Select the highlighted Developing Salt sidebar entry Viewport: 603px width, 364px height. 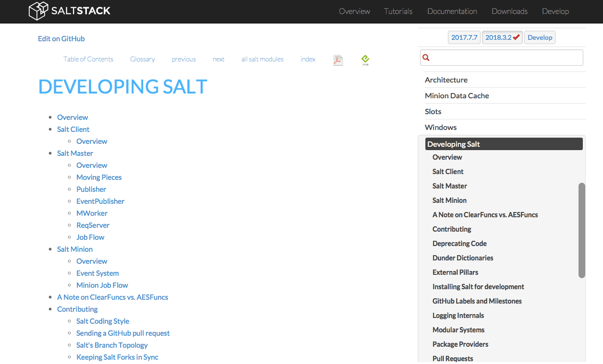click(x=504, y=144)
